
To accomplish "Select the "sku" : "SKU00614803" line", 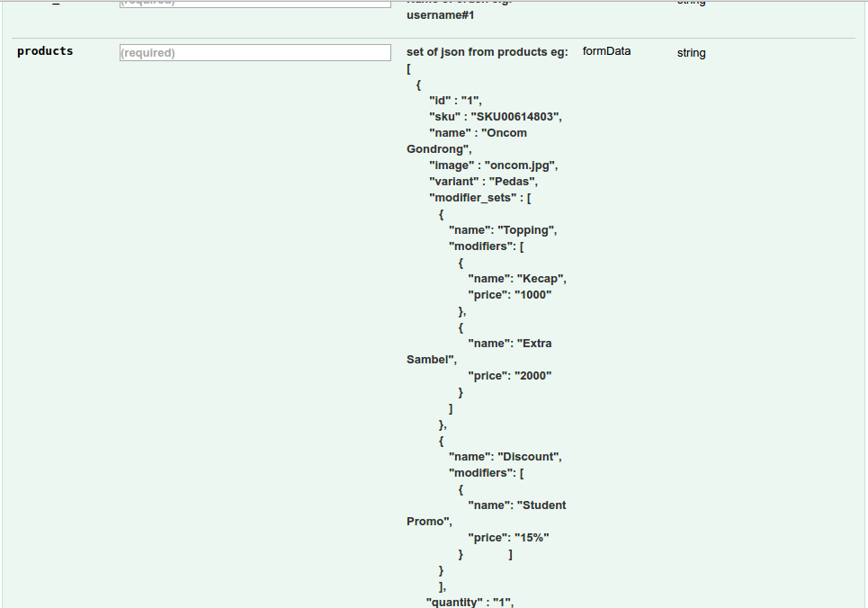I will coord(496,117).
